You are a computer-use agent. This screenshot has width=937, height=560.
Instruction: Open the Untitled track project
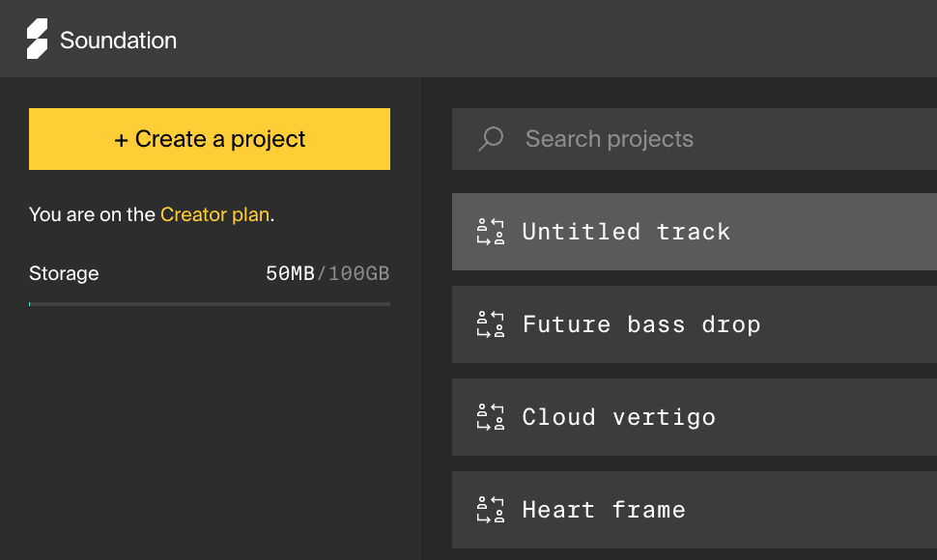pos(626,232)
